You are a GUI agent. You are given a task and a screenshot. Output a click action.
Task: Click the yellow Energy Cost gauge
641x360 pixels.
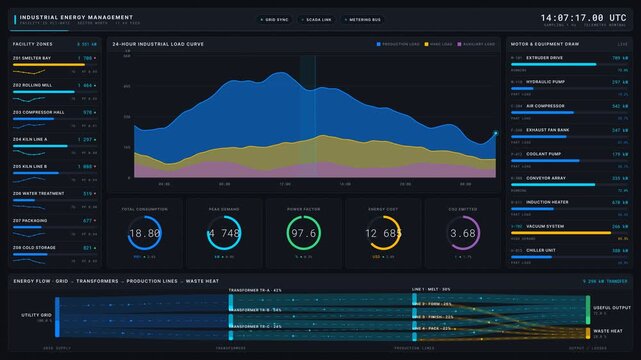(x=383, y=233)
